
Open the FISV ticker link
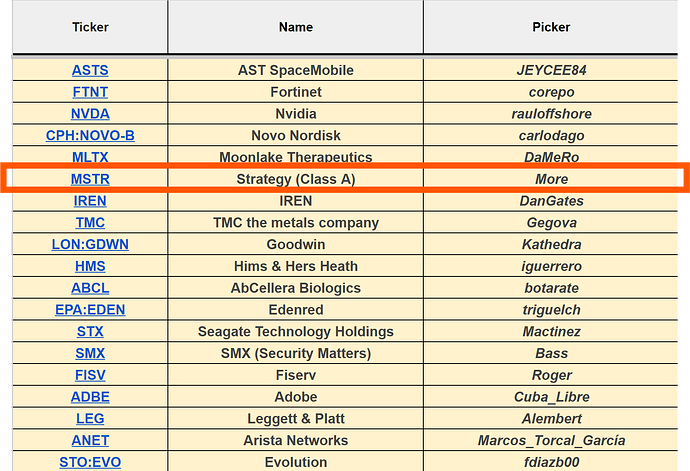[90, 376]
